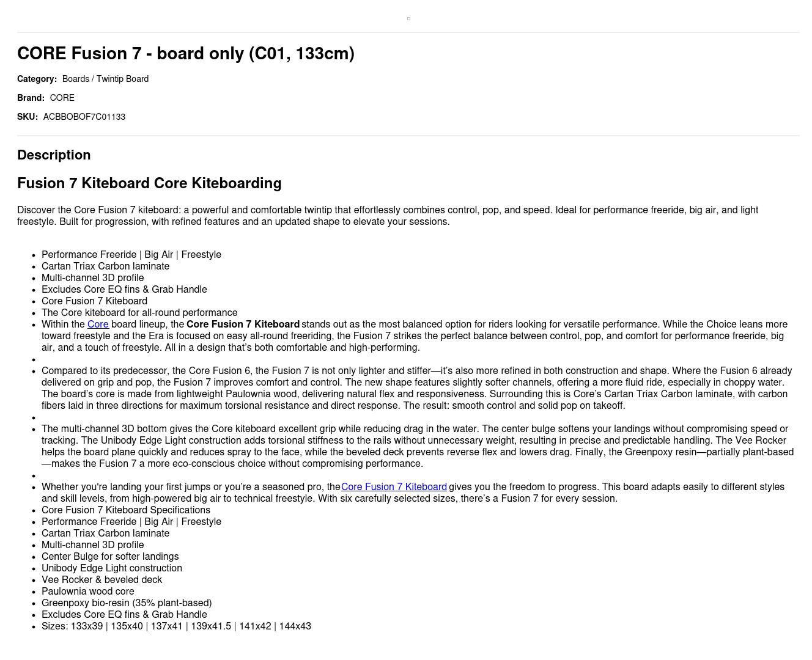Click 'The Core kiteboard for all-round performance' line
Image resolution: width=812 pixels, height=660 pixels.
139,313
